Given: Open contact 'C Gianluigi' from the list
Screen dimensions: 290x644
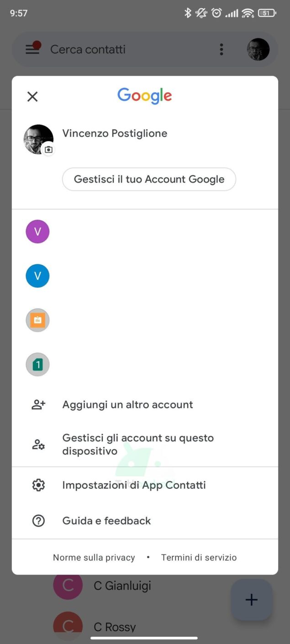Looking at the screenshot, I should (122, 586).
